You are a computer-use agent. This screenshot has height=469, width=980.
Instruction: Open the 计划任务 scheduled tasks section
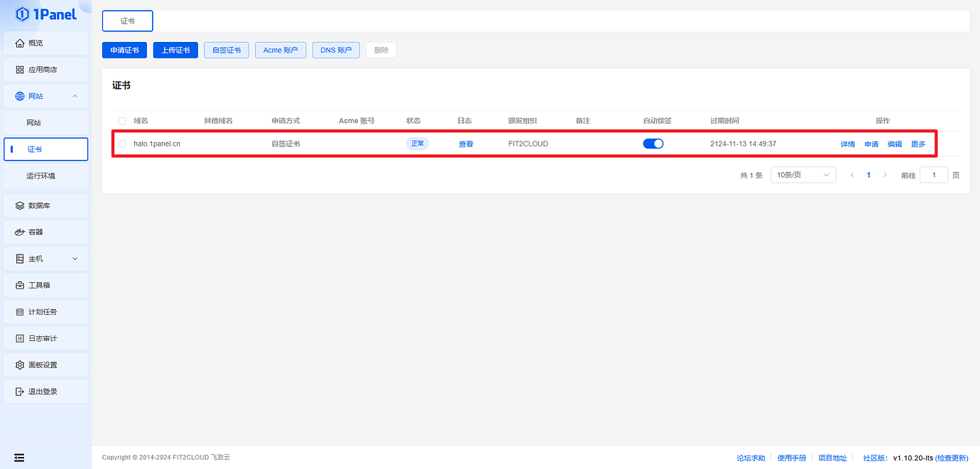tap(45, 311)
